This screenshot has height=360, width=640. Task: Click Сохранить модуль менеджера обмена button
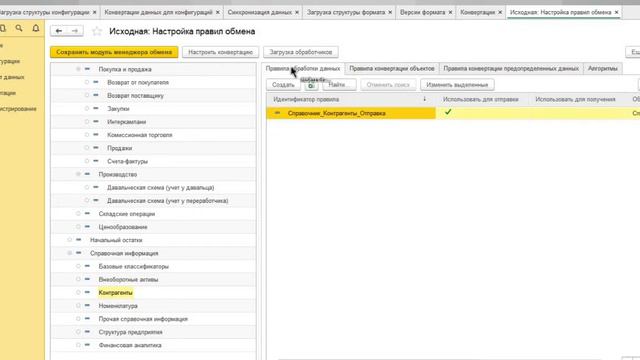[x=114, y=52]
